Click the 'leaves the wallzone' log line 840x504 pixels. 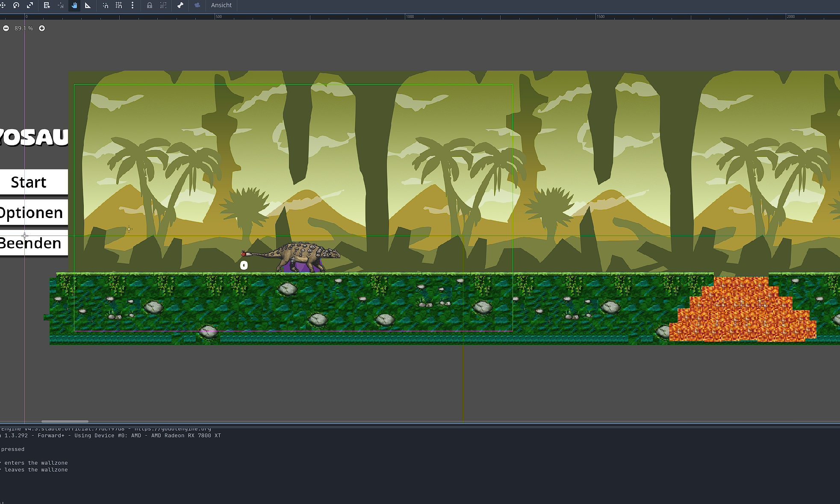pyautogui.click(x=34, y=470)
